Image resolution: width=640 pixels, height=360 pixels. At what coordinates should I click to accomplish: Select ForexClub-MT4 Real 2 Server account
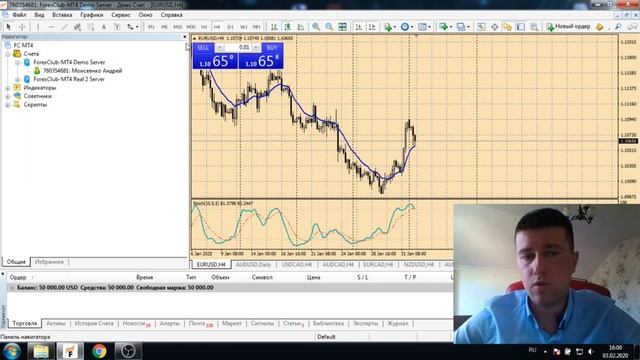[69, 79]
